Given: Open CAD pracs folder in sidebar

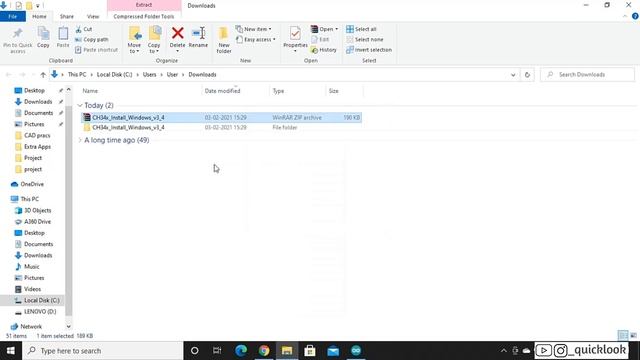Looking at the screenshot, I should (37, 136).
